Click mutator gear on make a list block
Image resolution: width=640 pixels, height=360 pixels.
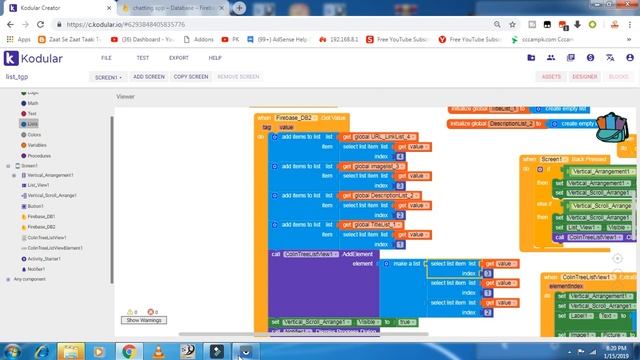coord(386,264)
